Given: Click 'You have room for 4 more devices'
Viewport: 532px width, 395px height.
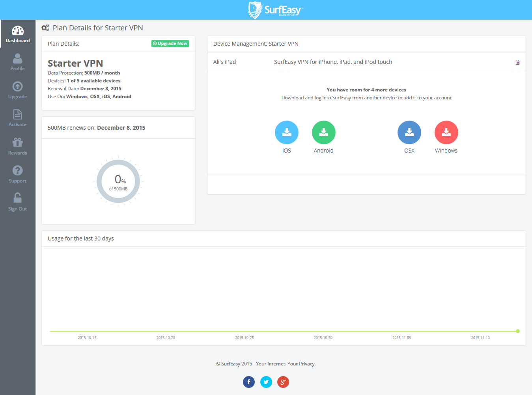Looking at the screenshot, I should pos(366,90).
